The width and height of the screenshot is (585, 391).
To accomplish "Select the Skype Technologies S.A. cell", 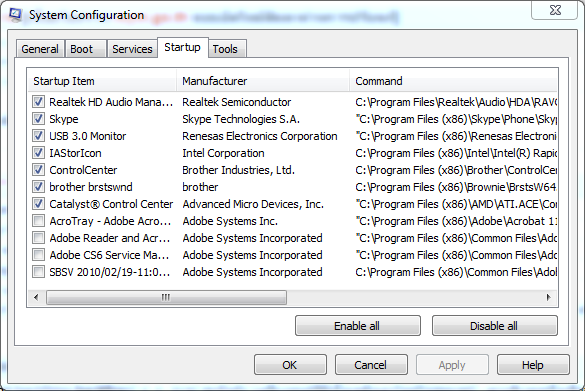I will coord(241,119).
